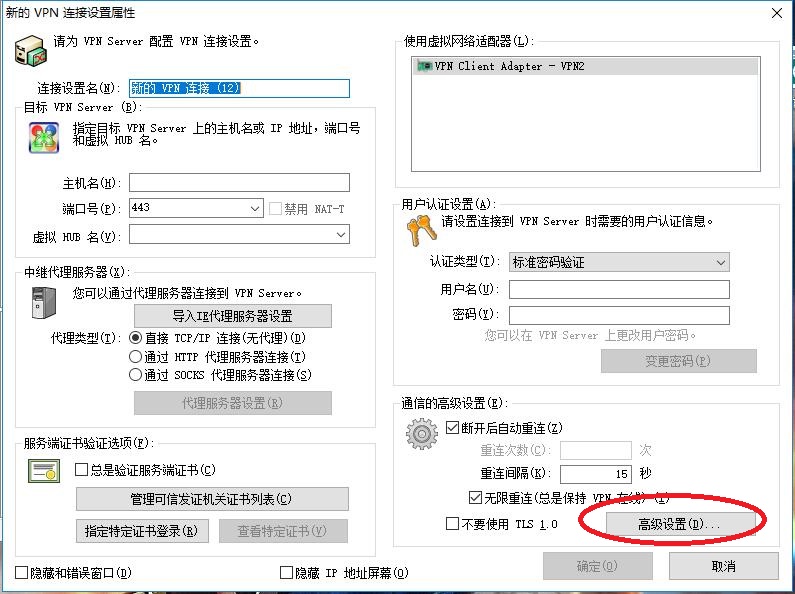Click the 取消 button
The height and width of the screenshot is (594, 795).
click(x=723, y=566)
